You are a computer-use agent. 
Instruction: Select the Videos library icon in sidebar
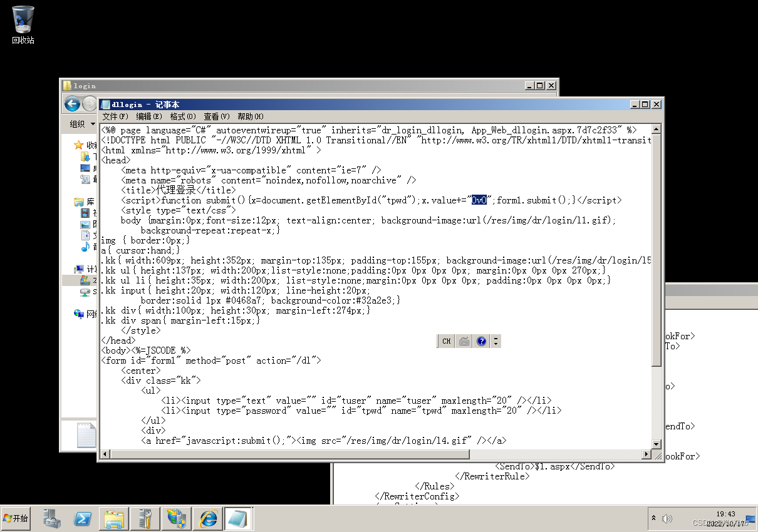[x=85, y=213]
